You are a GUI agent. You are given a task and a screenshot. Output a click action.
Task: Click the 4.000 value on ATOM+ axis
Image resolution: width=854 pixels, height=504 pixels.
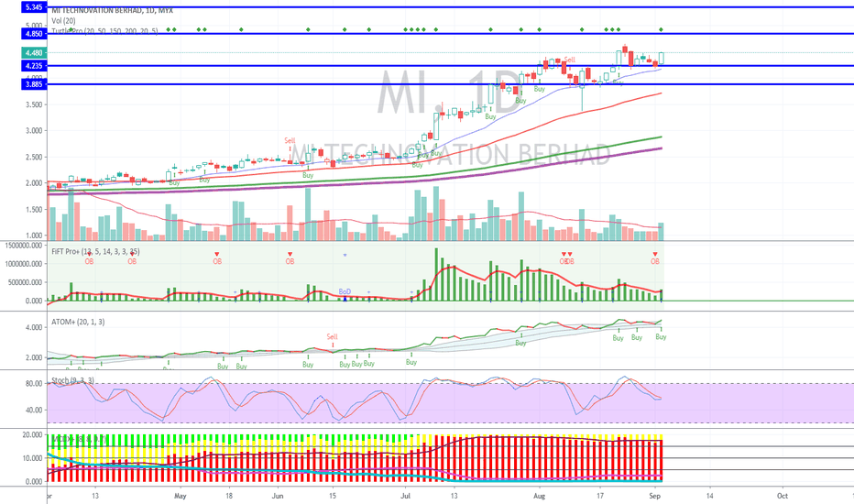[x=34, y=327]
